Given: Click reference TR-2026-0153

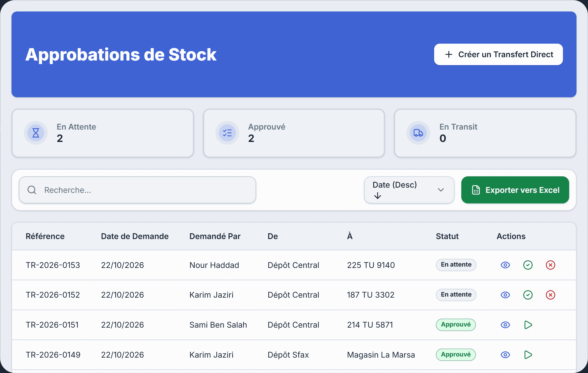Looking at the screenshot, I should tap(53, 265).
